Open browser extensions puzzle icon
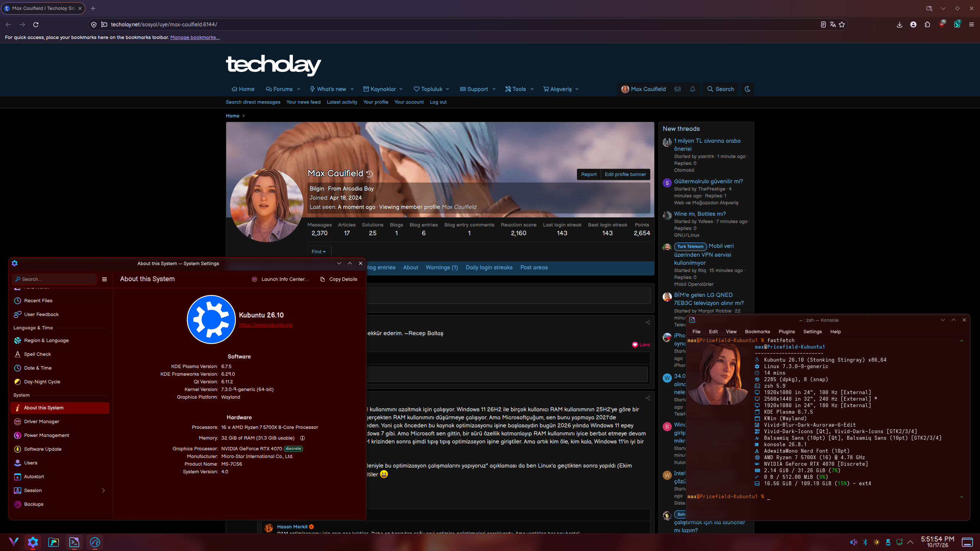 (x=927, y=24)
